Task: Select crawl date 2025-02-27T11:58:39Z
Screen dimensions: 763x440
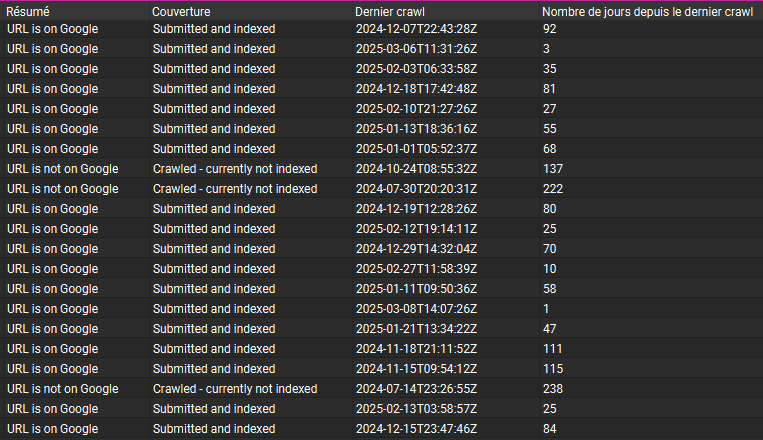Action: tap(417, 268)
